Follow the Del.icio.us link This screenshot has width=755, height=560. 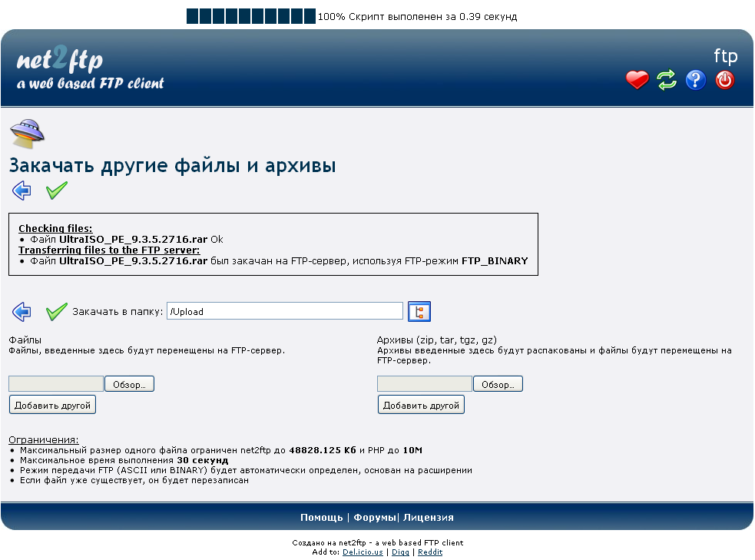pyautogui.click(x=363, y=552)
